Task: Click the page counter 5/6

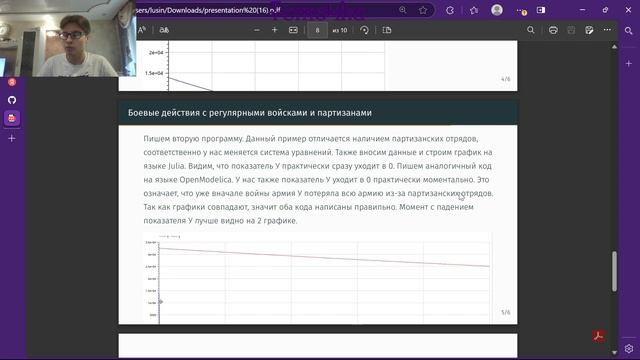Action: 506,312
